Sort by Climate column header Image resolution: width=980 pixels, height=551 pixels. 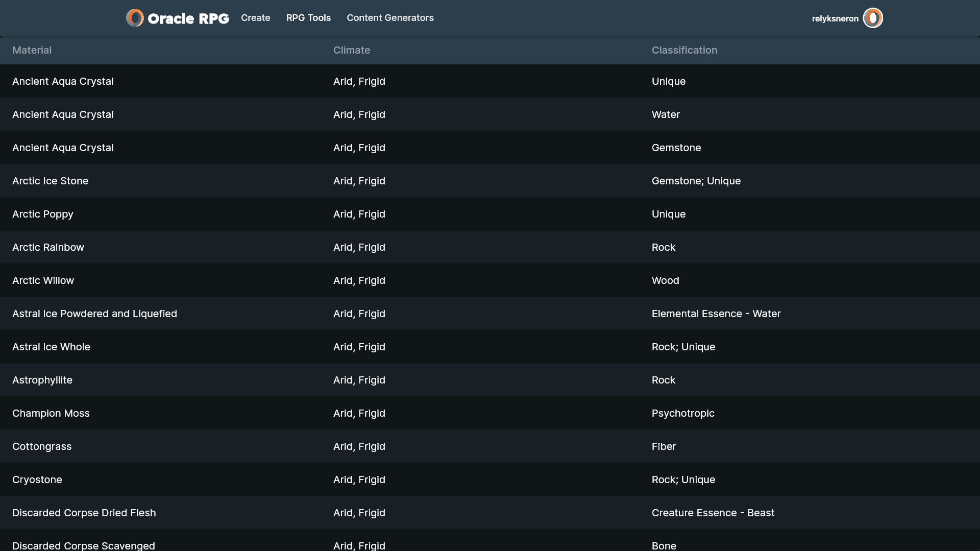pos(351,50)
